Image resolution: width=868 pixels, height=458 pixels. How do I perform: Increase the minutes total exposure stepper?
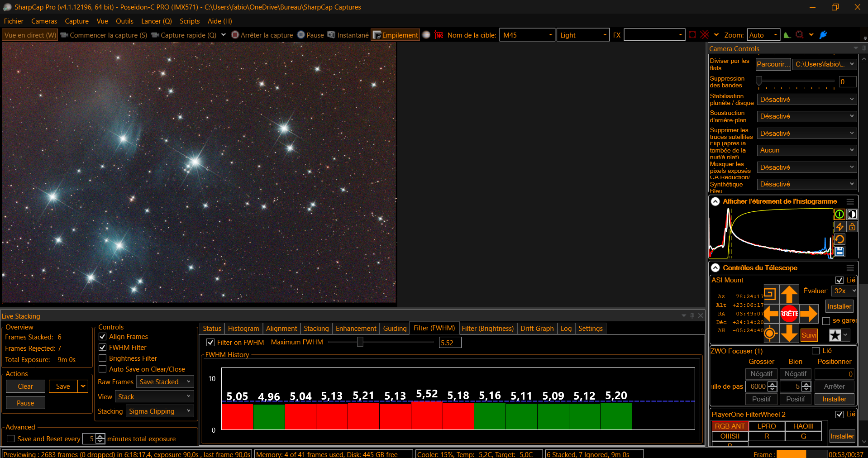pyautogui.click(x=100, y=436)
